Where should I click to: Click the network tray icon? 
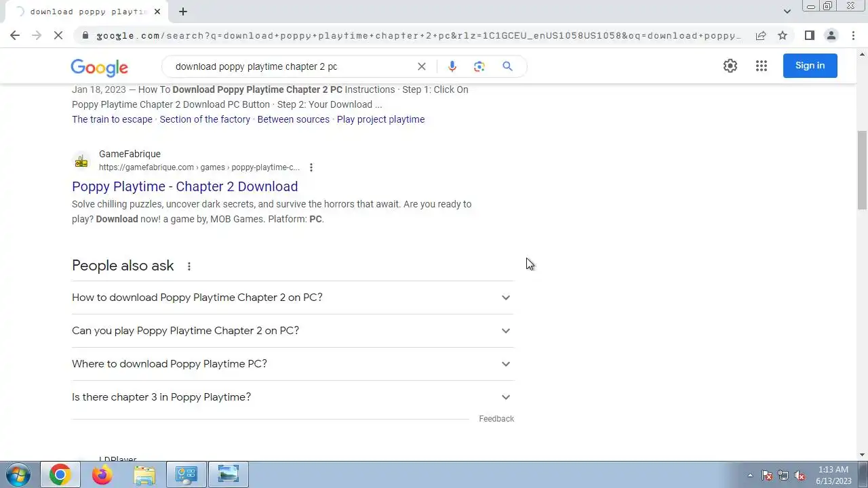[x=783, y=475]
